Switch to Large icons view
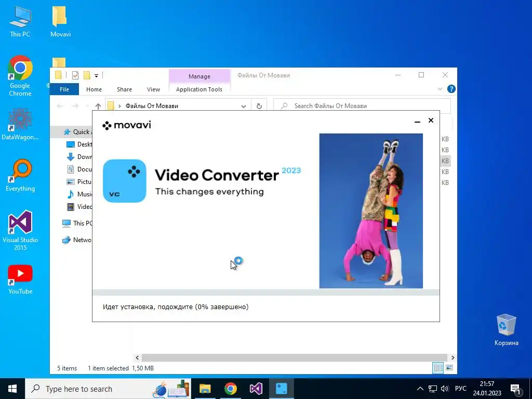 click(x=449, y=368)
